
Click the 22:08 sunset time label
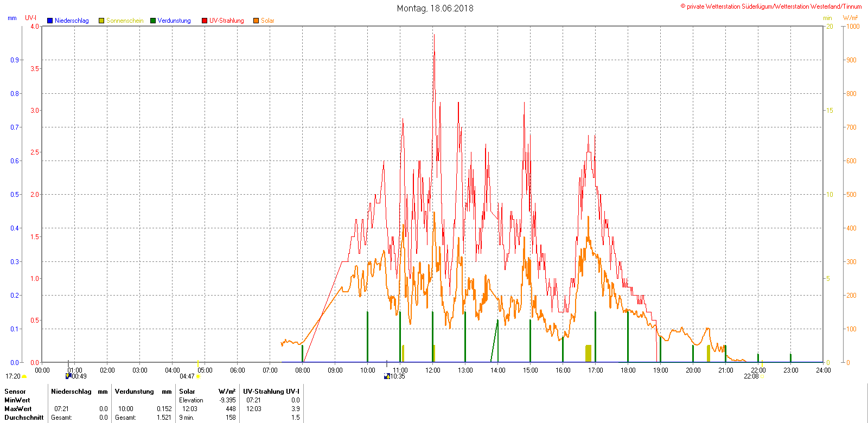coord(751,376)
